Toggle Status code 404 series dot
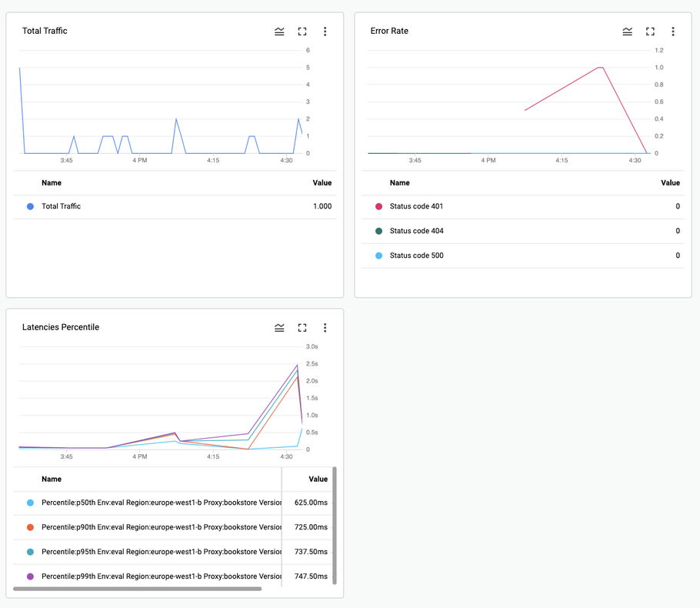 [x=378, y=231]
